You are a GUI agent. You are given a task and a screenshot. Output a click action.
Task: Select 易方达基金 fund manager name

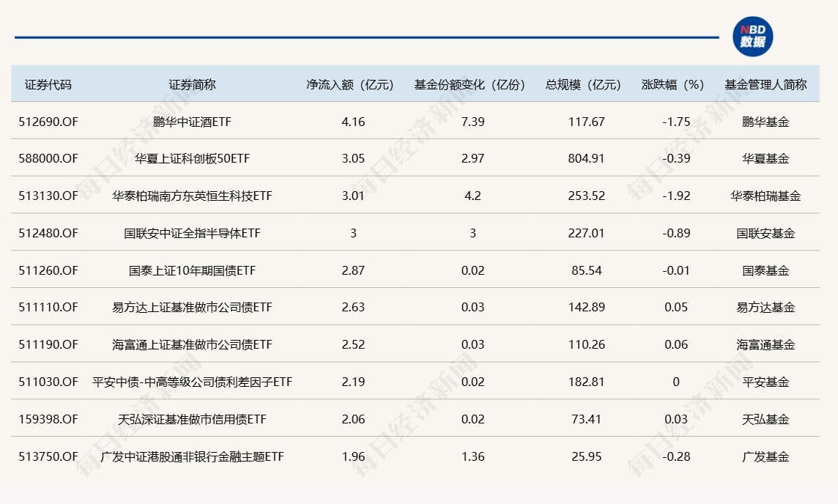[765, 307]
